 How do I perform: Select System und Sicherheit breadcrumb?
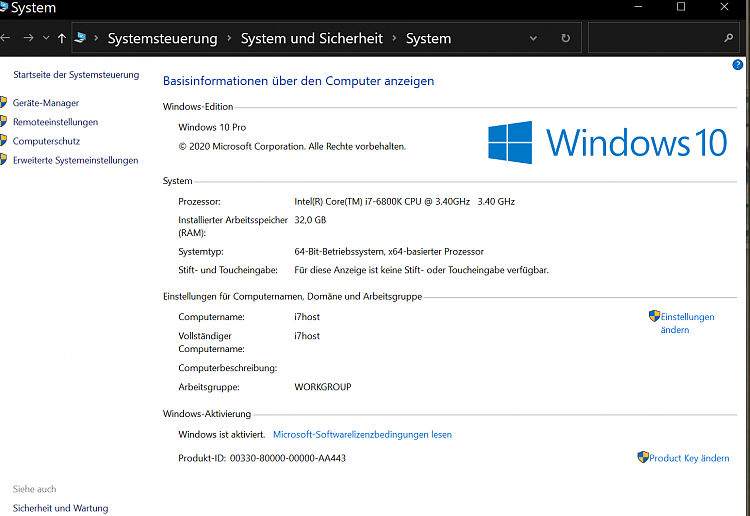311,38
